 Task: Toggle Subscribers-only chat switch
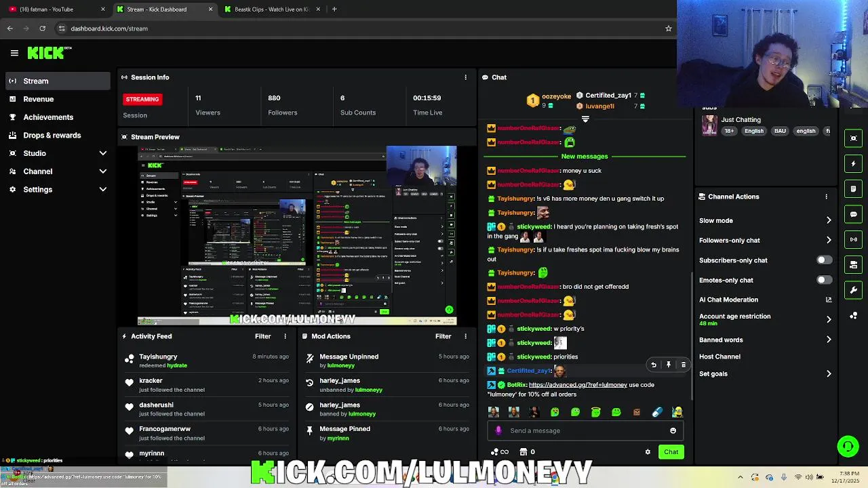824,260
